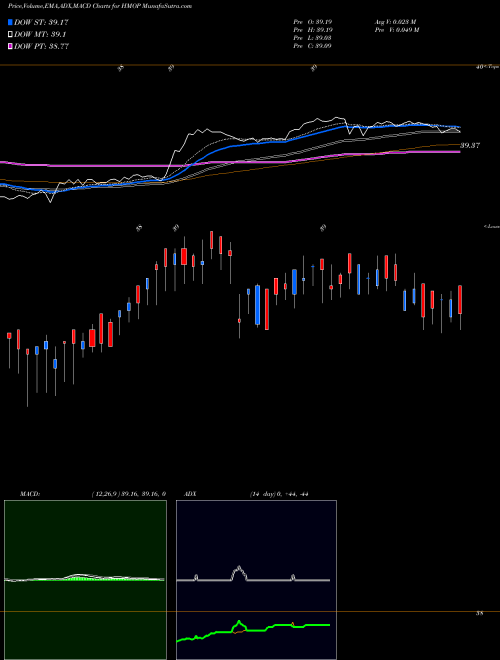Click the Pre O: 39.19 value
This screenshot has width=500, height=660.
312,22
